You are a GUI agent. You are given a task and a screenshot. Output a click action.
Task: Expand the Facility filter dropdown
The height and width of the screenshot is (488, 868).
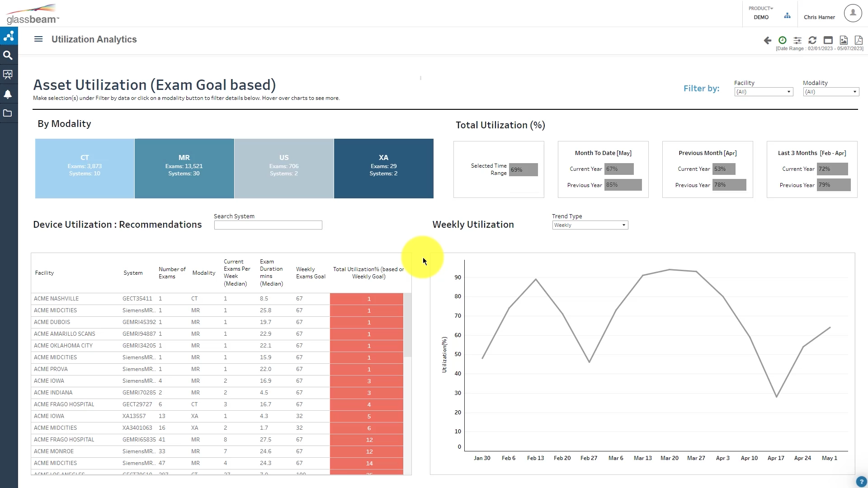click(764, 92)
